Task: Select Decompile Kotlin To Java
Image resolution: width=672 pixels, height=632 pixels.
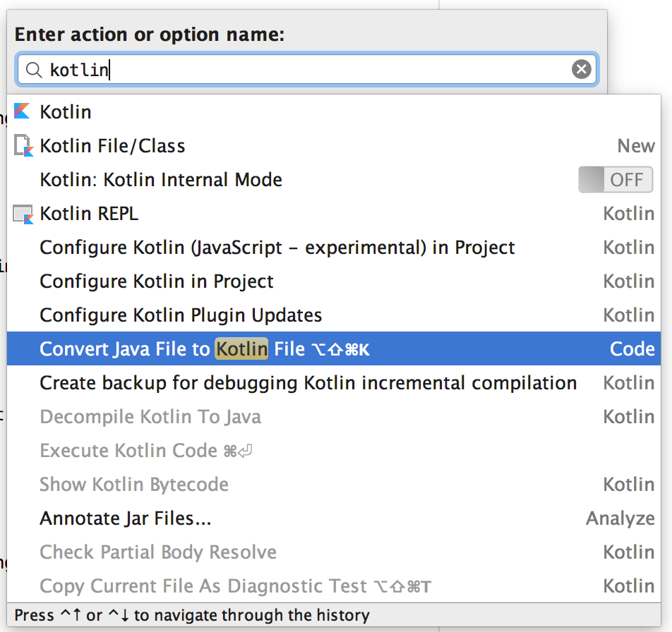Action: [x=150, y=417]
